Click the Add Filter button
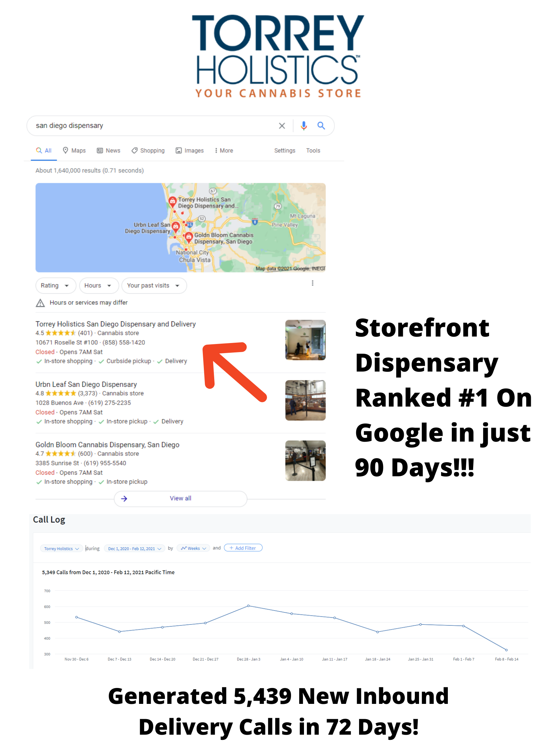Screen dimensions: 560x747 click(243, 548)
